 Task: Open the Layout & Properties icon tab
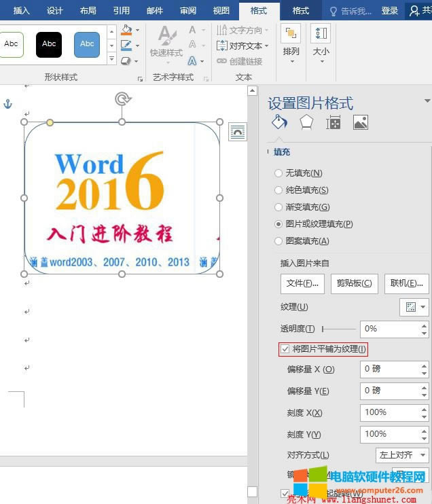(x=333, y=122)
